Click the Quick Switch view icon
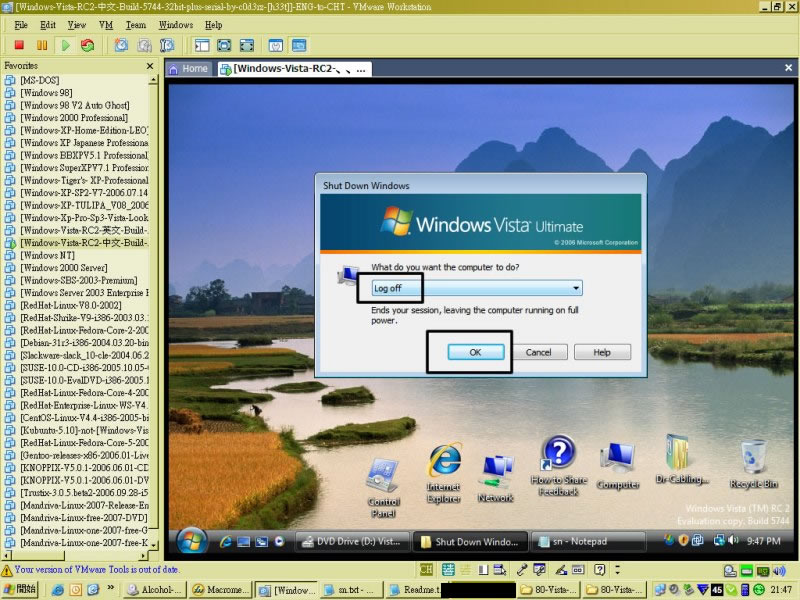800x600 pixels. (224, 45)
